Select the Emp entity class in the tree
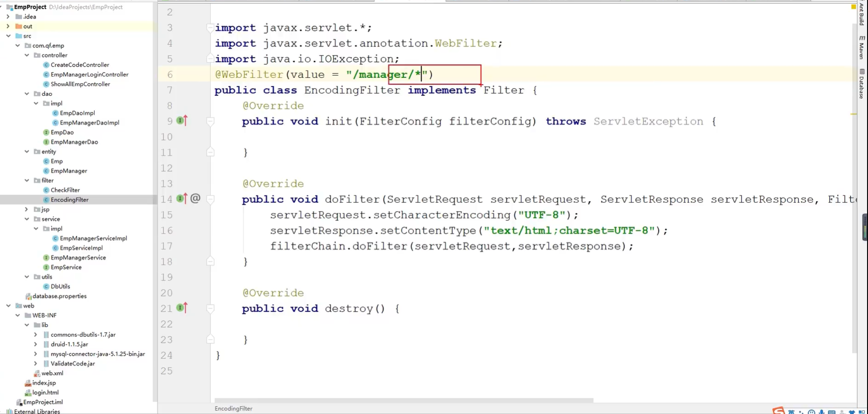The width and height of the screenshot is (868, 414). (57, 161)
